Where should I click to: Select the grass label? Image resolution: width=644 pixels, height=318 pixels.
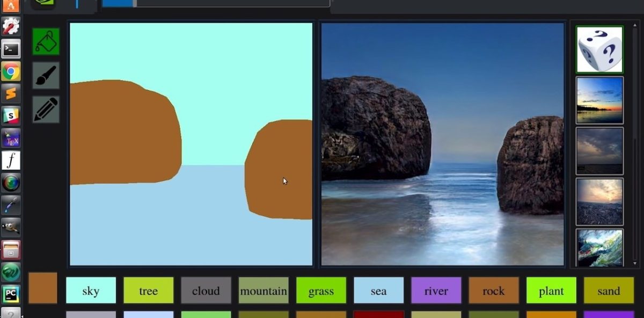click(x=321, y=291)
